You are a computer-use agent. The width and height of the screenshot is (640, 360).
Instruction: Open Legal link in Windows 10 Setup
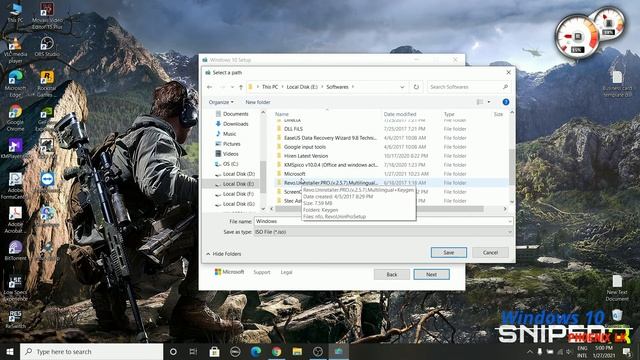[x=286, y=272]
